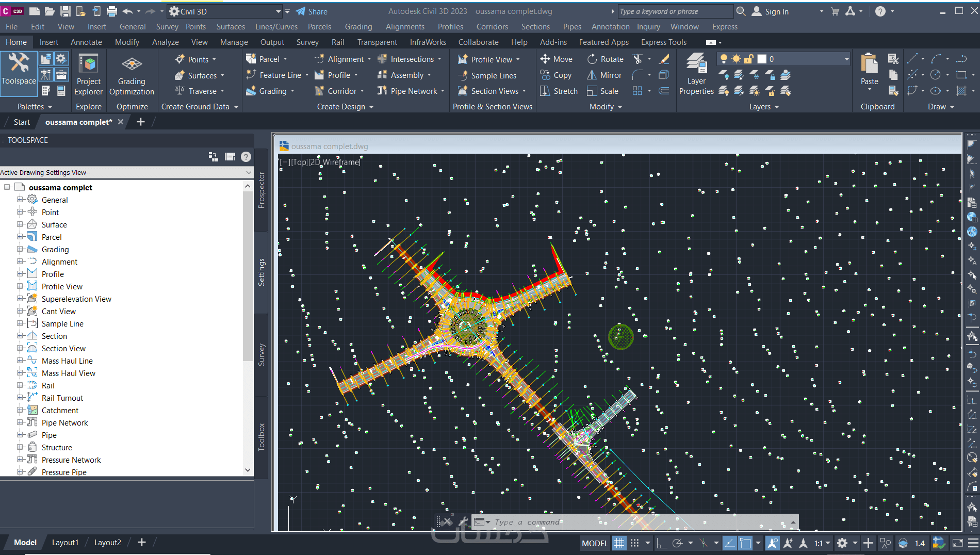980x555 pixels.
Task: Open the Corridors menu
Action: pyautogui.click(x=492, y=27)
